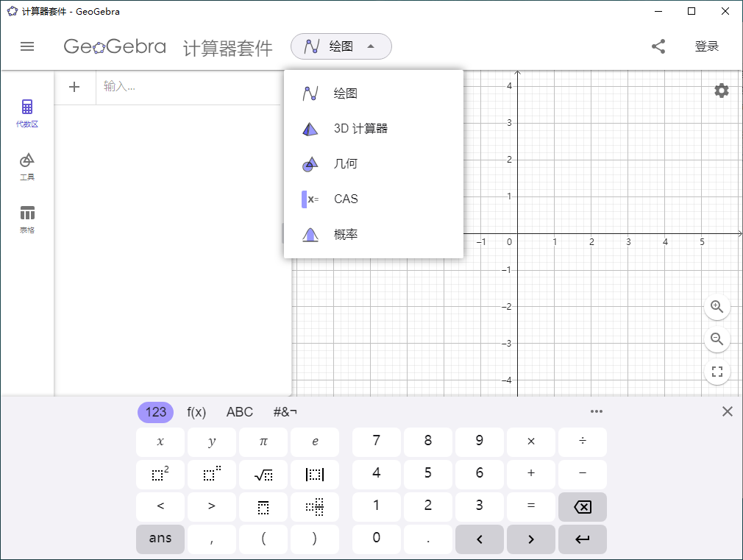This screenshot has height=560, width=743.
Task: Open the share options
Action: (x=658, y=46)
